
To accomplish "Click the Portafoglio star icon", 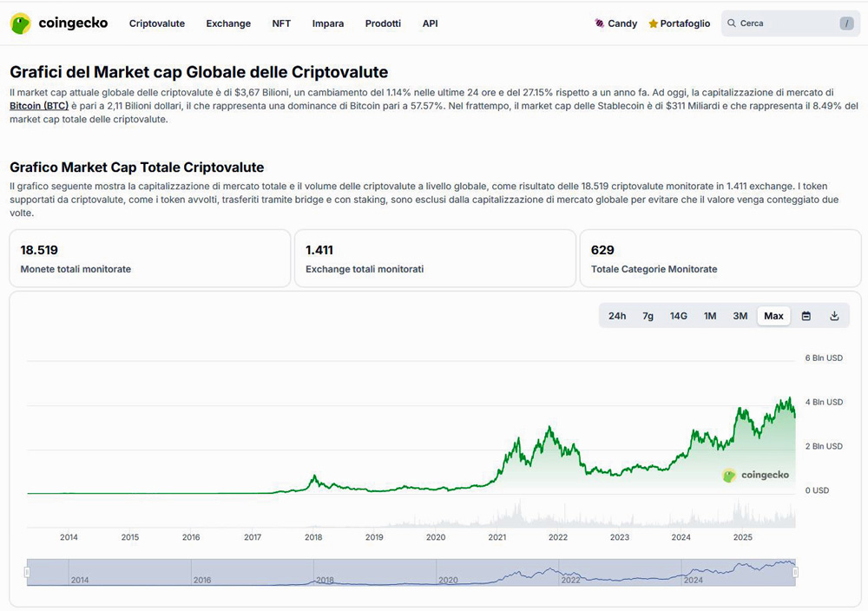I will coord(654,23).
